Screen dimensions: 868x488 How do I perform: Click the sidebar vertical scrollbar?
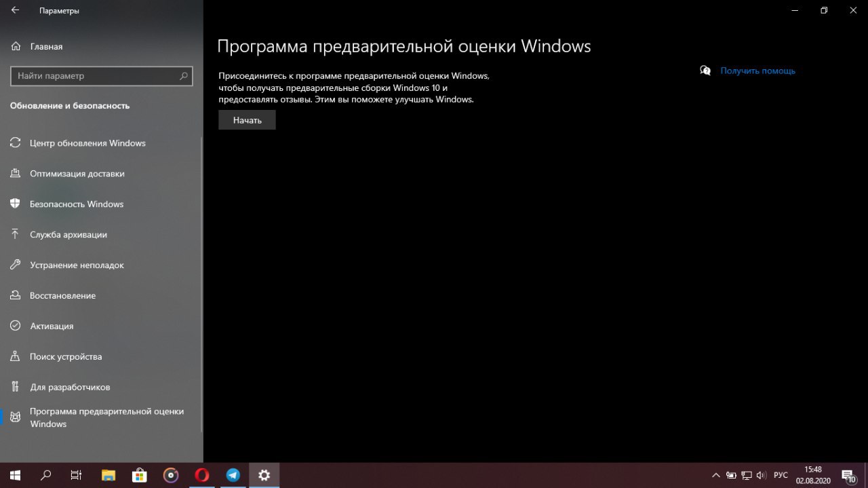(201, 285)
